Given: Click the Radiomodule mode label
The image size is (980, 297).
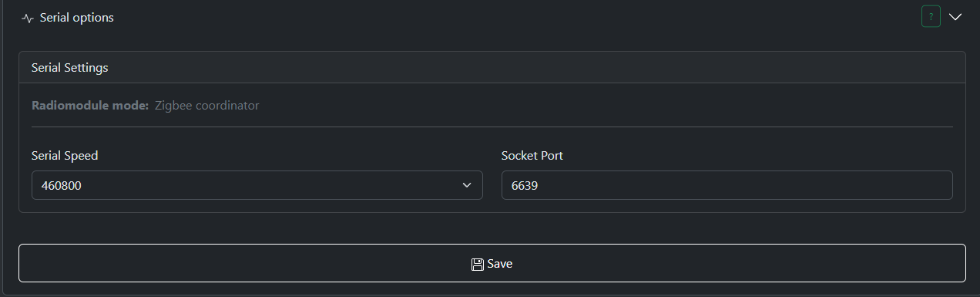Looking at the screenshot, I should pos(90,105).
